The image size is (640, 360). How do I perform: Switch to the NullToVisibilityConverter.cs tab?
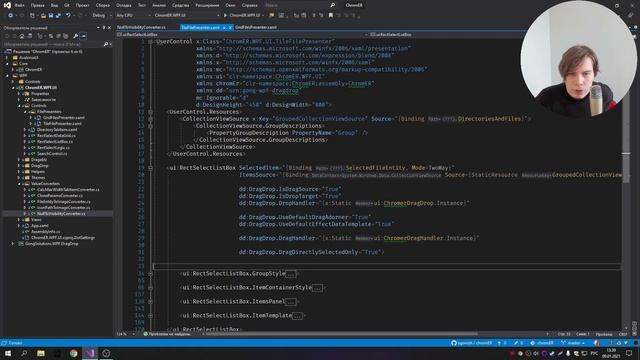pos(141,27)
